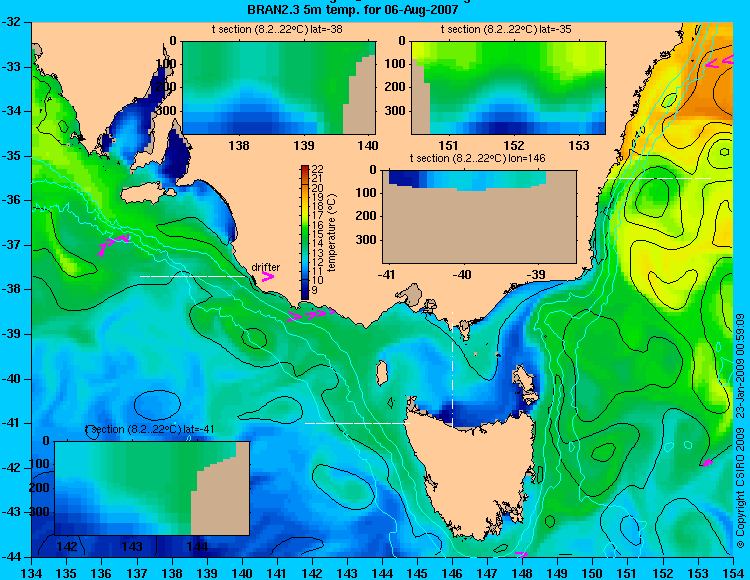Image resolution: width=750 pixels, height=580 pixels.
Task: Open the lat=-38 temperature section inset plot
Action: pos(279,88)
